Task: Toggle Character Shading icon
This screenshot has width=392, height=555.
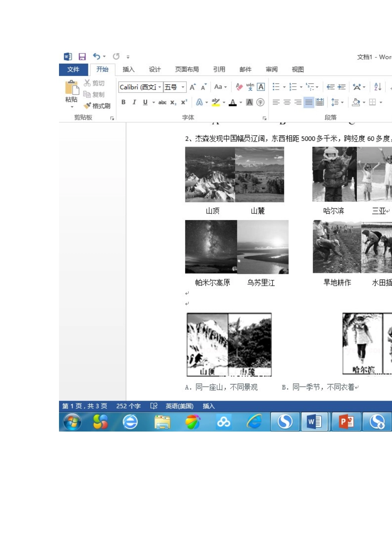Action: click(250, 102)
